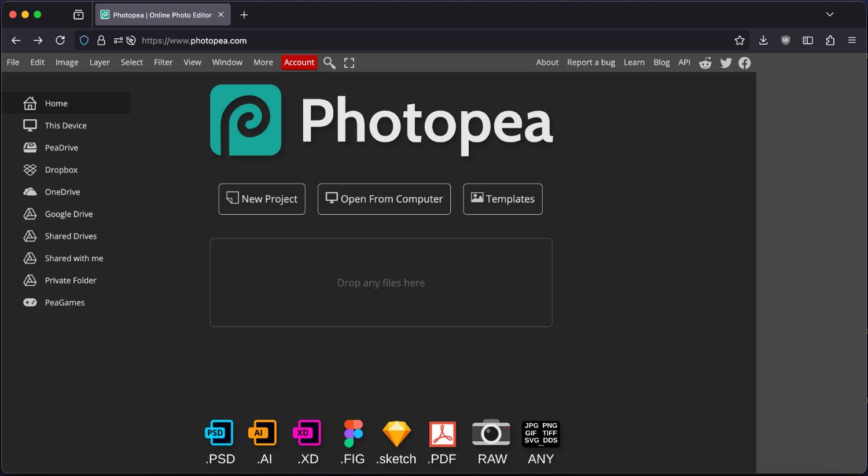Open the View menu
Image resolution: width=868 pixels, height=476 pixels.
tap(193, 63)
